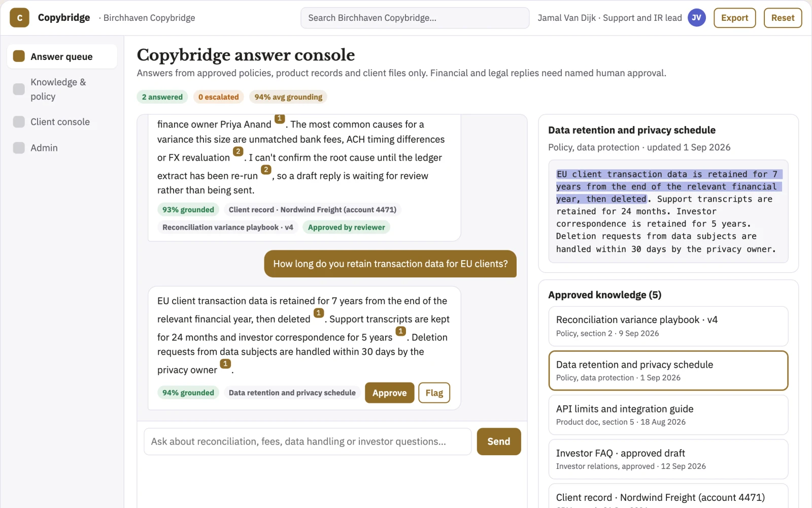812x508 pixels.
Task: Select Reconciliation variance playbook v4 card
Action: point(668,326)
